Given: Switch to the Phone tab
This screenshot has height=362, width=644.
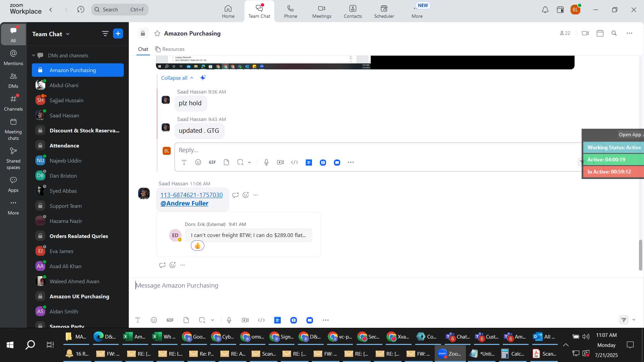Looking at the screenshot, I should (x=290, y=11).
